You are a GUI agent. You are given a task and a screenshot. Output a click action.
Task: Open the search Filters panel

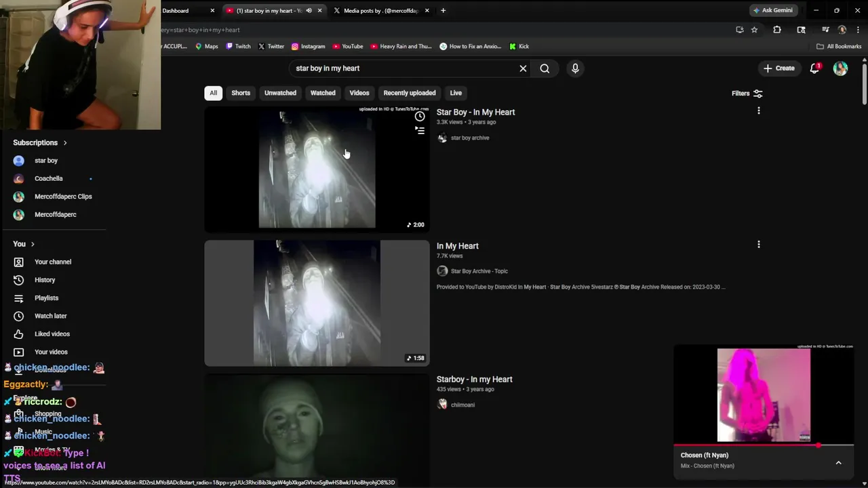pyautogui.click(x=747, y=94)
